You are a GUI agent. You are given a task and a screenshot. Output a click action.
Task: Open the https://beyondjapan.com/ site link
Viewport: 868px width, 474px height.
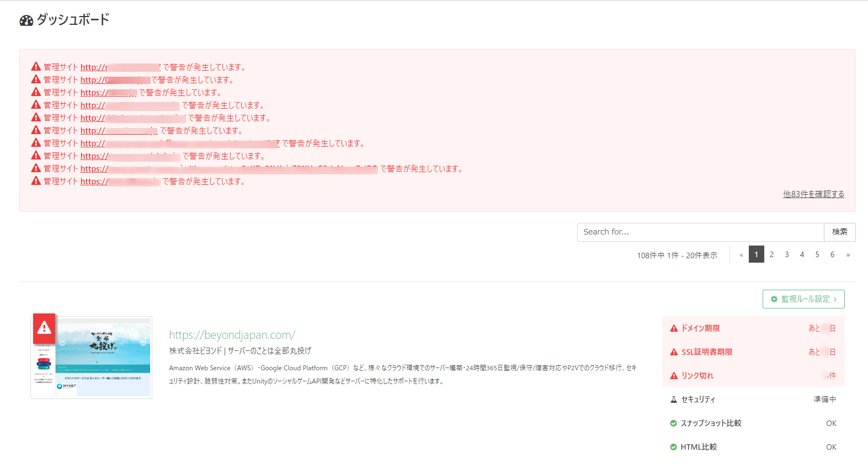click(x=232, y=335)
